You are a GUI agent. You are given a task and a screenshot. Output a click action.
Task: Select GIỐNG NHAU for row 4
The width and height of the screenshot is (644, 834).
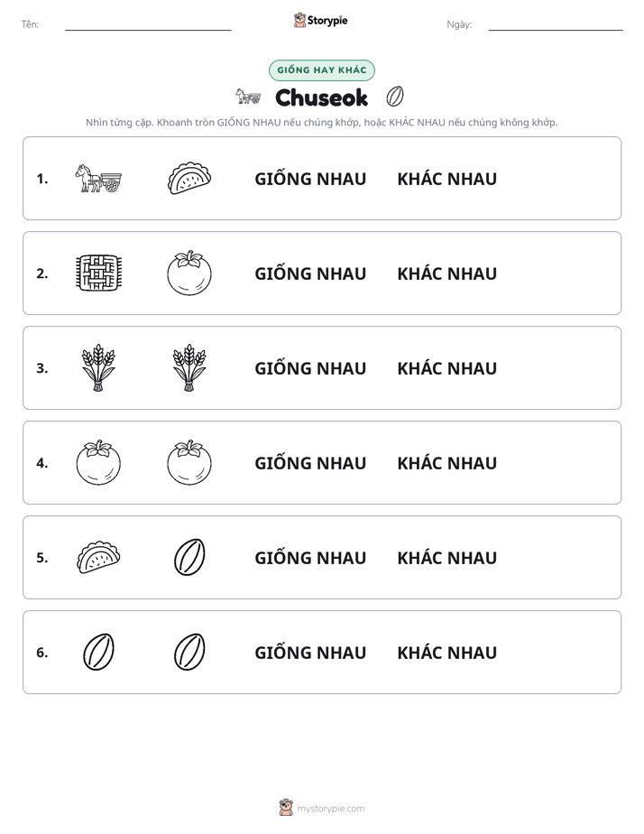coord(310,462)
